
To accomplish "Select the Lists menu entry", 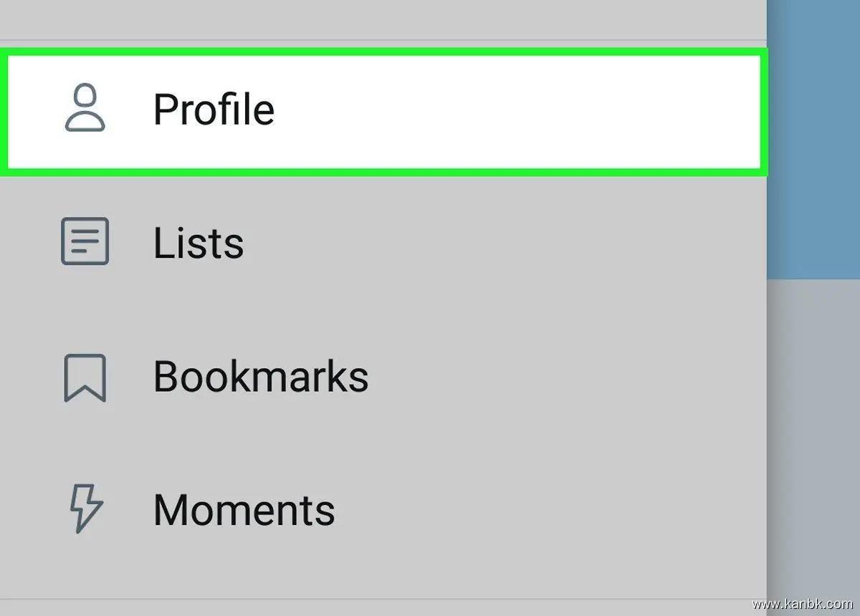I will pyautogui.click(x=199, y=243).
